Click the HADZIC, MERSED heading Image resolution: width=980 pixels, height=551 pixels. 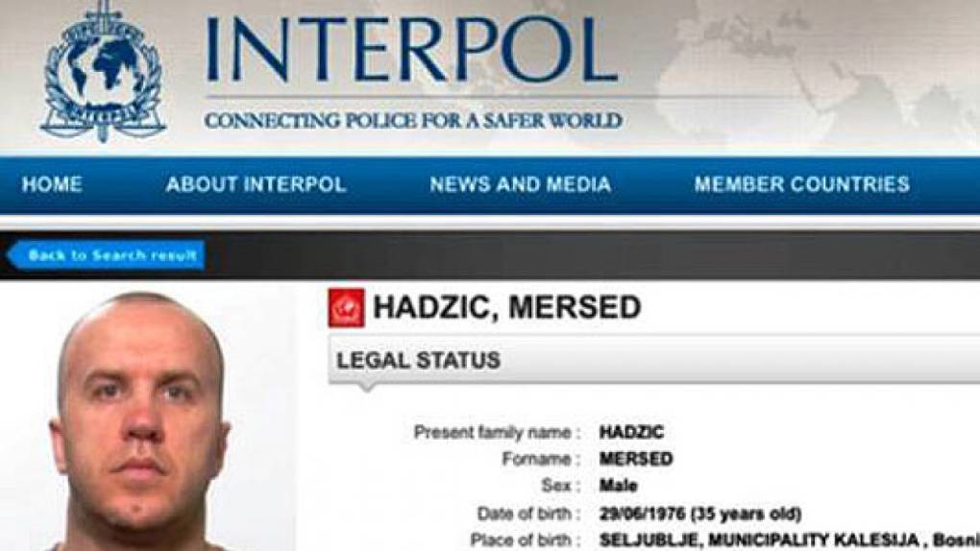pos(507,307)
